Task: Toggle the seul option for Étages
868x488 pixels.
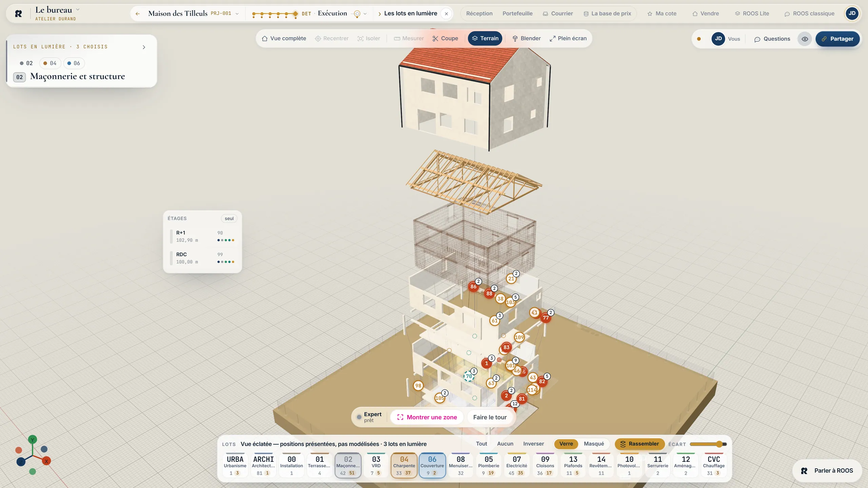Action: click(x=229, y=219)
